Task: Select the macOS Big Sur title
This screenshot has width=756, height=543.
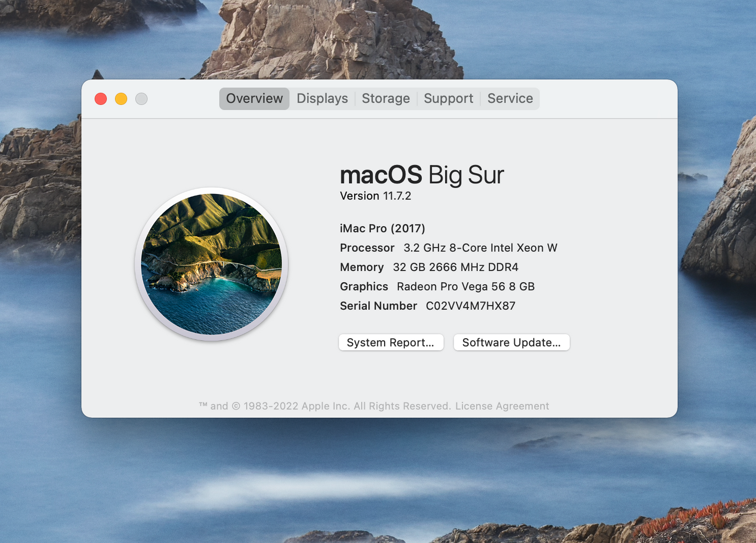Action: (422, 175)
